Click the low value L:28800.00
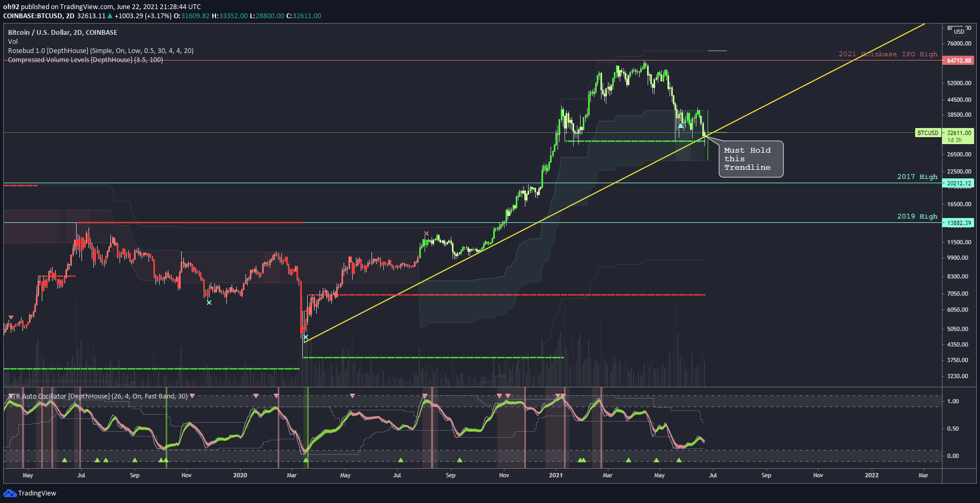The height and width of the screenshot is (503, 980). [x=267, y=16]
